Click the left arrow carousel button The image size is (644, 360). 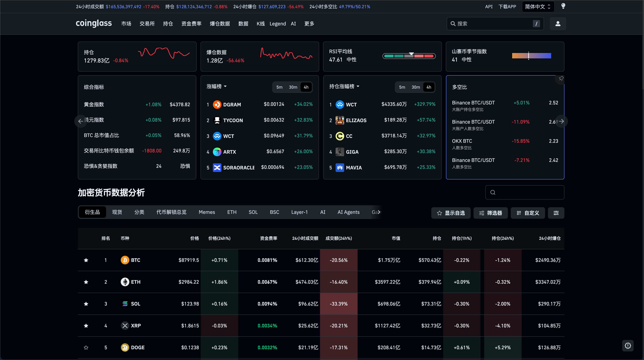[80, 121]
